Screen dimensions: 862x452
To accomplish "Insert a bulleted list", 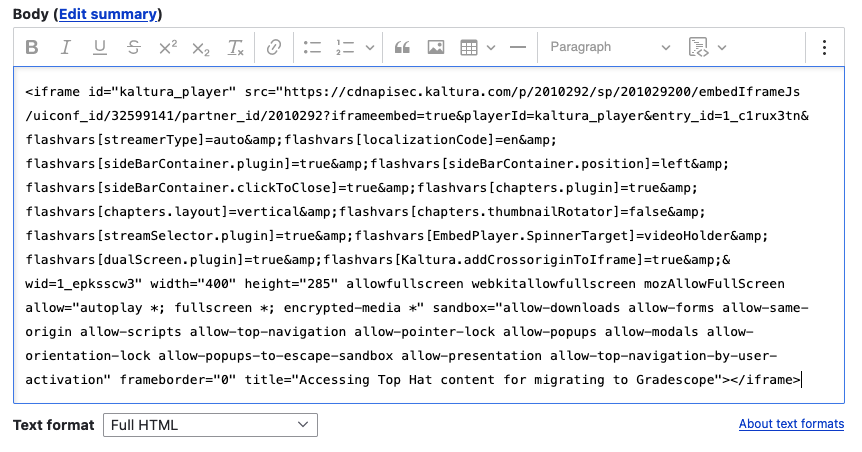I will pos(312,47).
